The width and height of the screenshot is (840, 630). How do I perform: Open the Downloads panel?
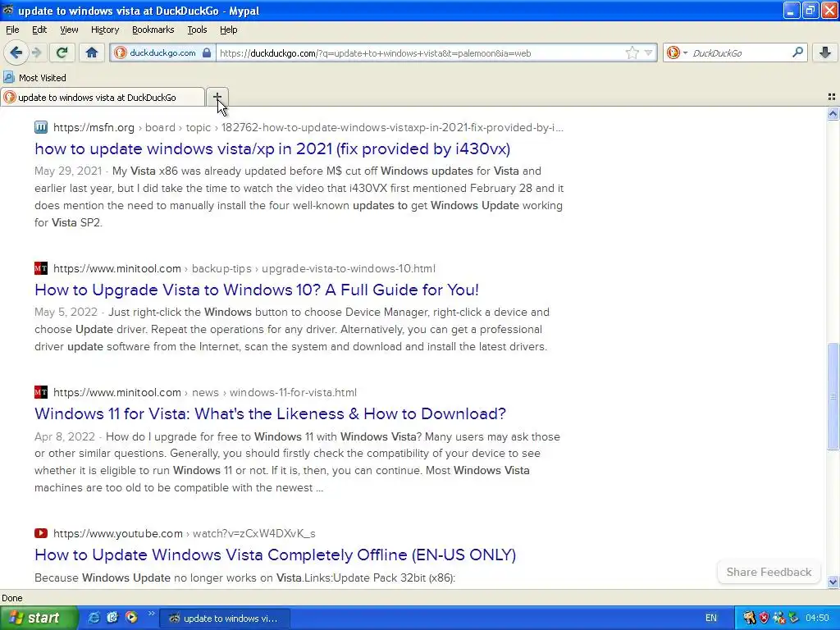tap(825, 52)
